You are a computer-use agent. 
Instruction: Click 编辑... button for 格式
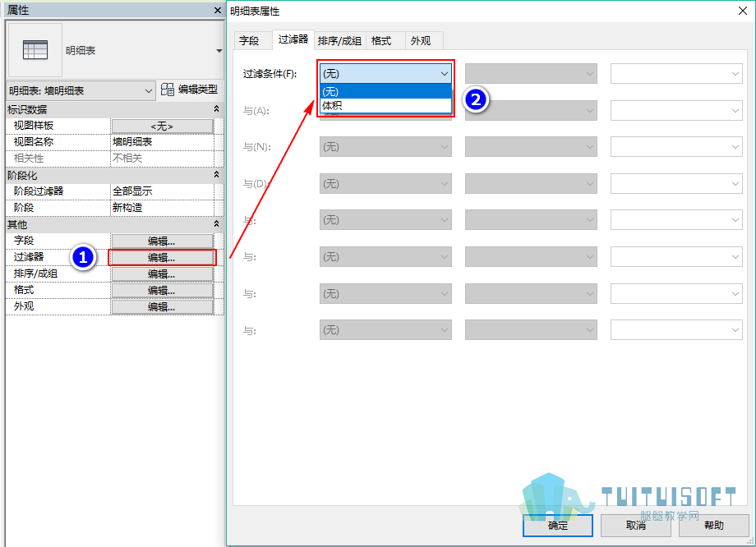pos(162,290)
